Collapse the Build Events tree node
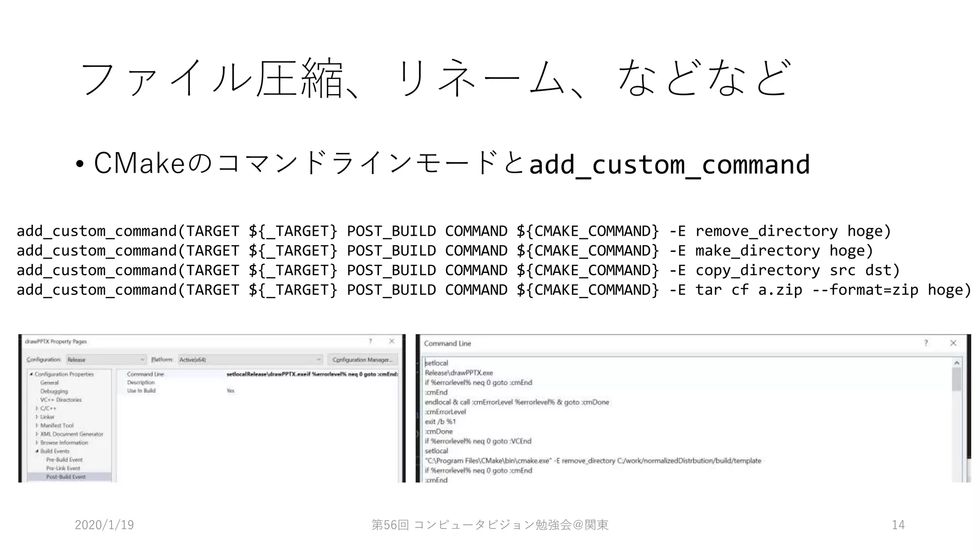This screenshot has width=980, height=551. 37,451
